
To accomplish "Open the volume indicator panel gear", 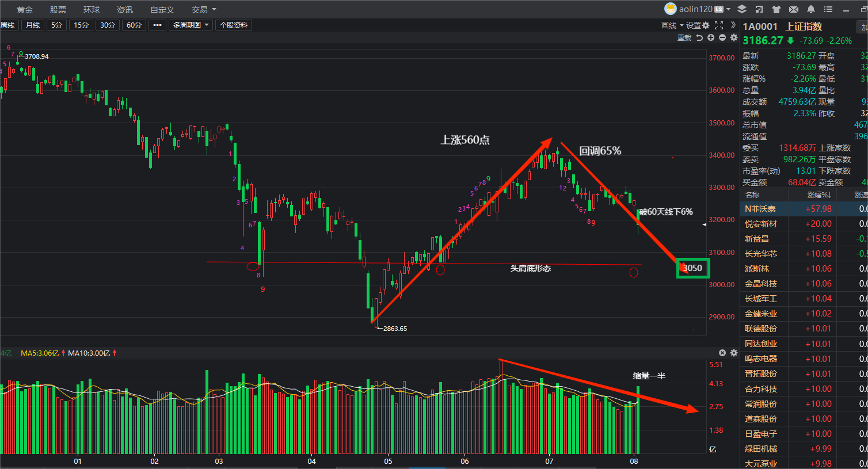I will pos(734,353).
